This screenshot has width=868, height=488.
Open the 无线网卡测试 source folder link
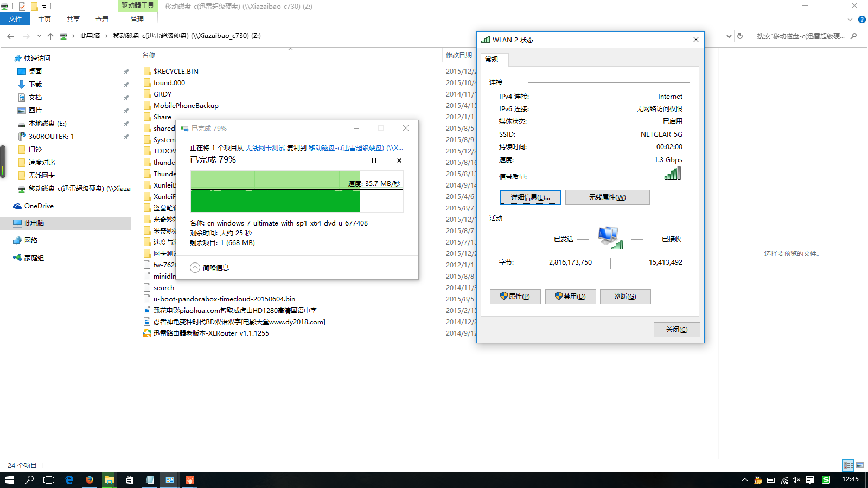pyautogui.click(x=265, y=147)
